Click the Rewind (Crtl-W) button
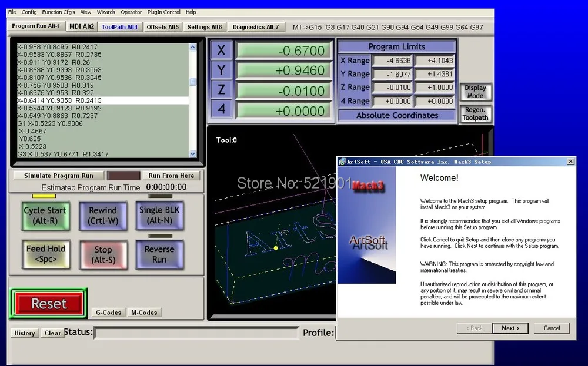Screen dimensions: 588x366 (x=103, y=216)
